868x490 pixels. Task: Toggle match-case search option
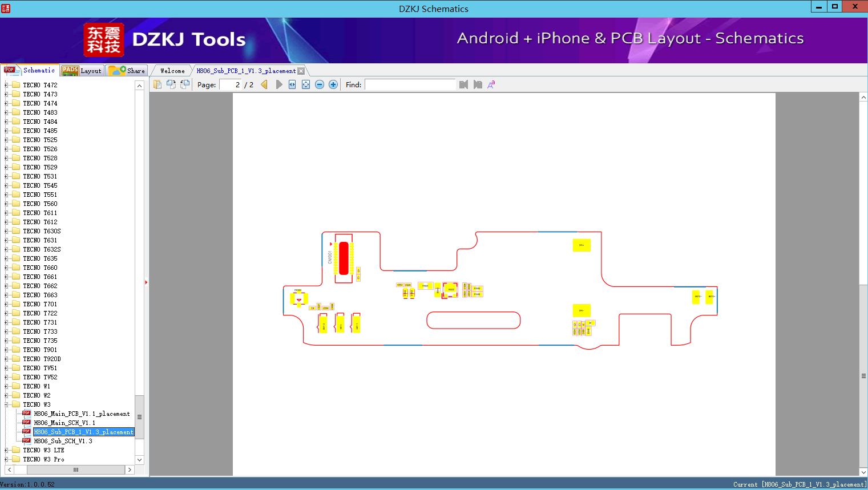(x=491, y=84)
